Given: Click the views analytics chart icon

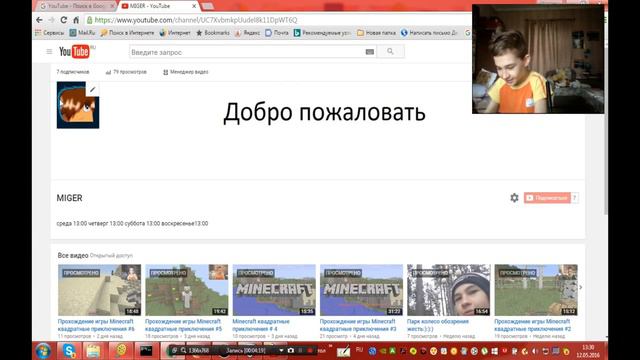Looking at the screenshot, I should pyautogui.click(x=108, y=72).
